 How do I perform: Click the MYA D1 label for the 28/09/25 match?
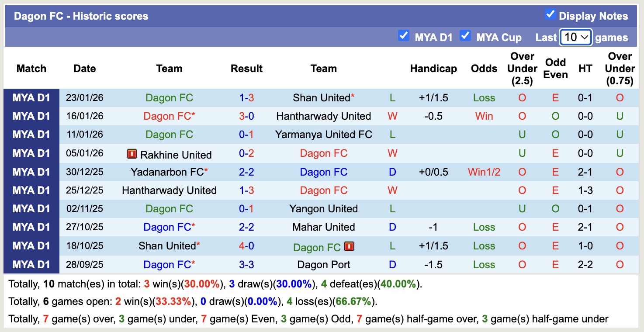tap(31, 264)
